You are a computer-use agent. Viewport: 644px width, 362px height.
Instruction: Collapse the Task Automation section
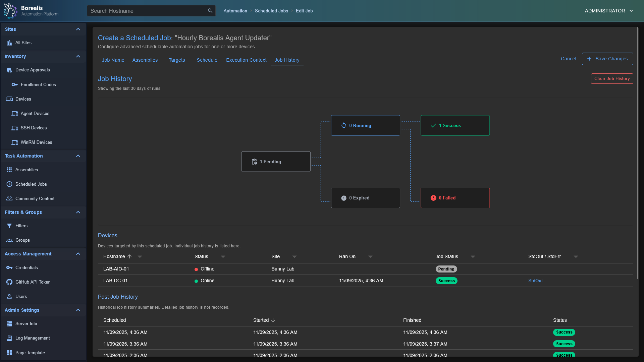tap(78, 156)
